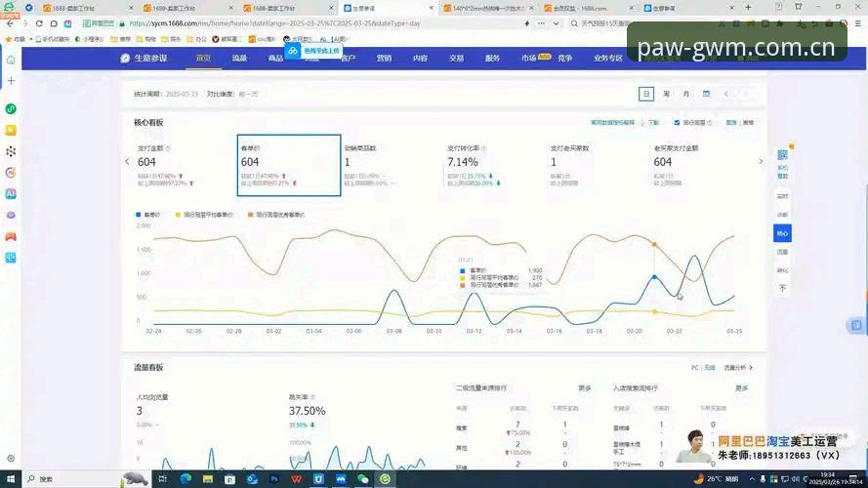The height and width of the screenshot is (488, 868).
Task: Click the highlighted 核心 button in the right floating sidebar
Action: (x=782, y=233)
